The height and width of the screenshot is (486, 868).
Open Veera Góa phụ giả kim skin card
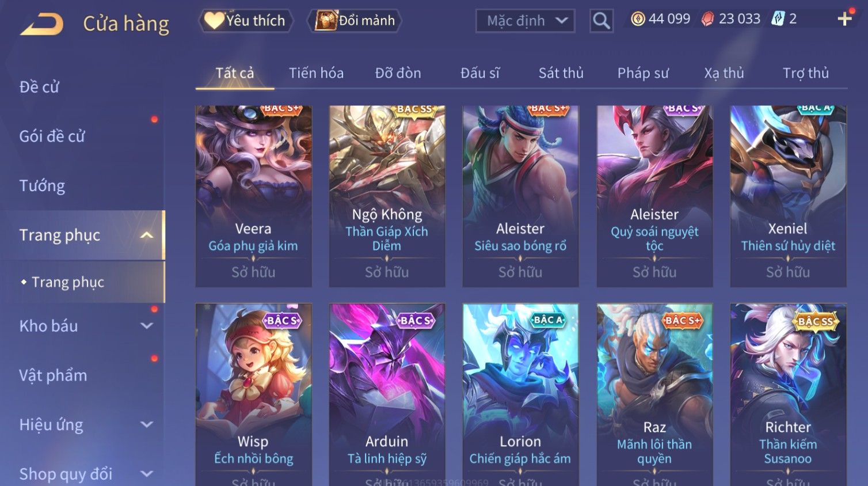253,196
